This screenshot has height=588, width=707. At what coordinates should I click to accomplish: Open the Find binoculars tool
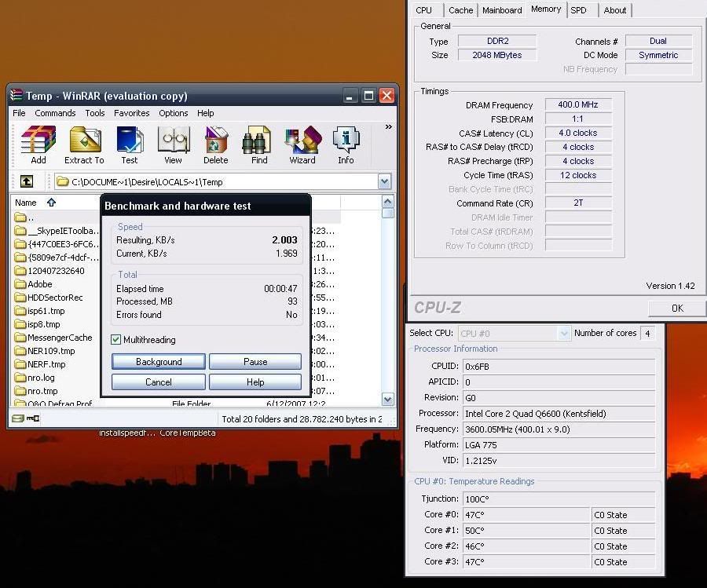coord(259,144)
